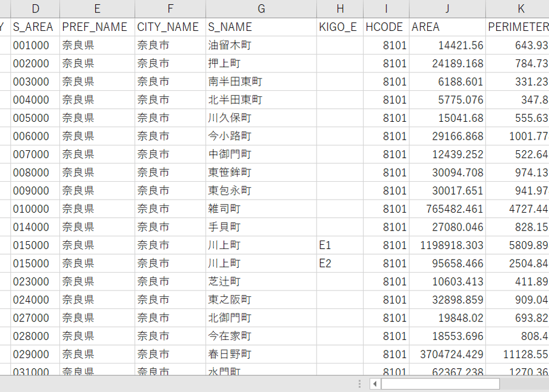The height and width of the screenshot is (392, 549).
Task: Click AREA value 6188.601
Action: 447,81
